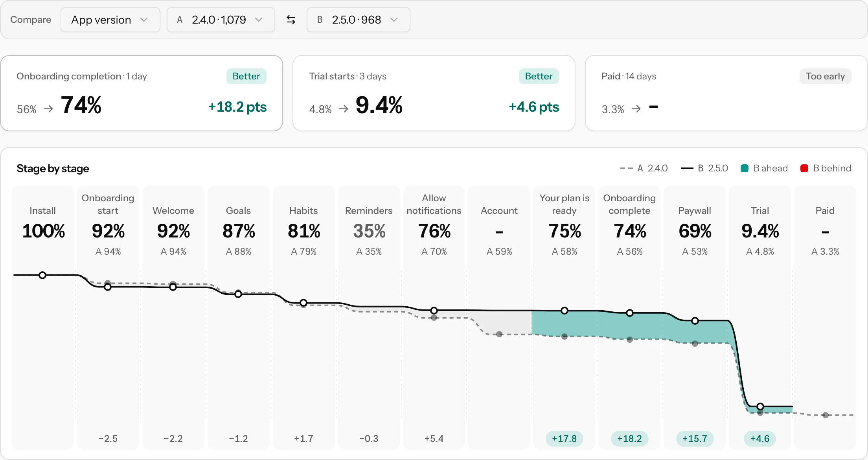This screenshot has height=460, width=868.
Task: Click the Paywall 69% value
Action: coord(695,231)
